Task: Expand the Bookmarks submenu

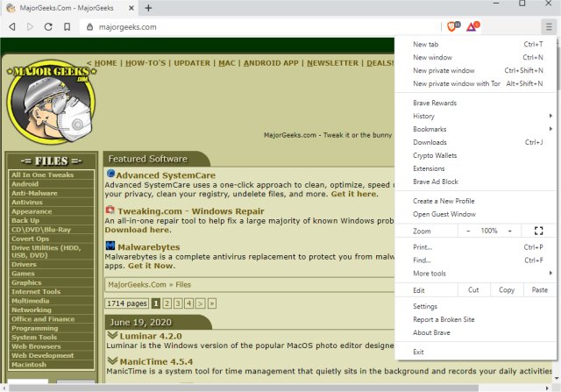Action: (476, 129)
